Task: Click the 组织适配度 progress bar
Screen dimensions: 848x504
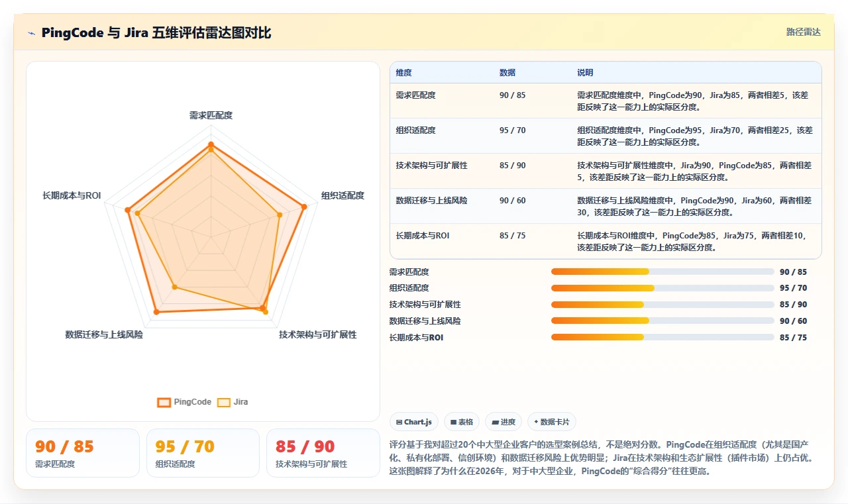Action: [x=662, y=288]
